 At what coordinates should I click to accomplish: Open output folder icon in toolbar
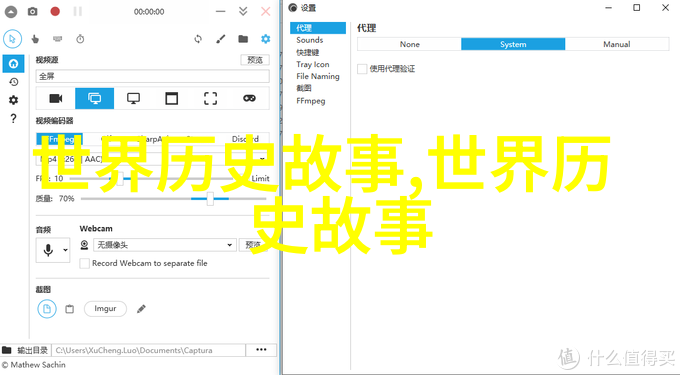pyautogui.click(x=243, y=39)
